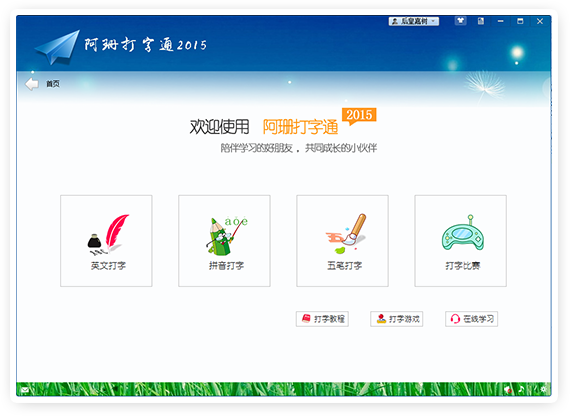The width and height of the screenshot is (570, 416).
Task: Open the 英文打字 feather quill tile
Action: [x=106, y=241]
